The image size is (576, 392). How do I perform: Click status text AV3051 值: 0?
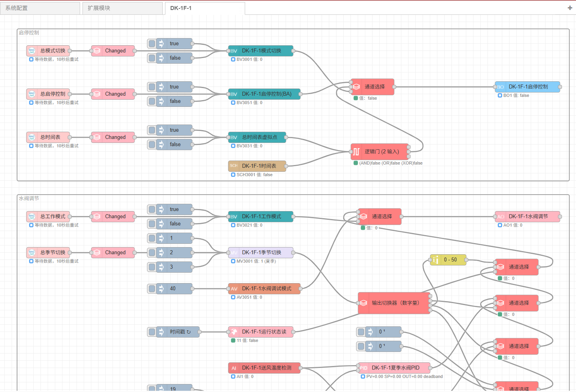(250, 298)
